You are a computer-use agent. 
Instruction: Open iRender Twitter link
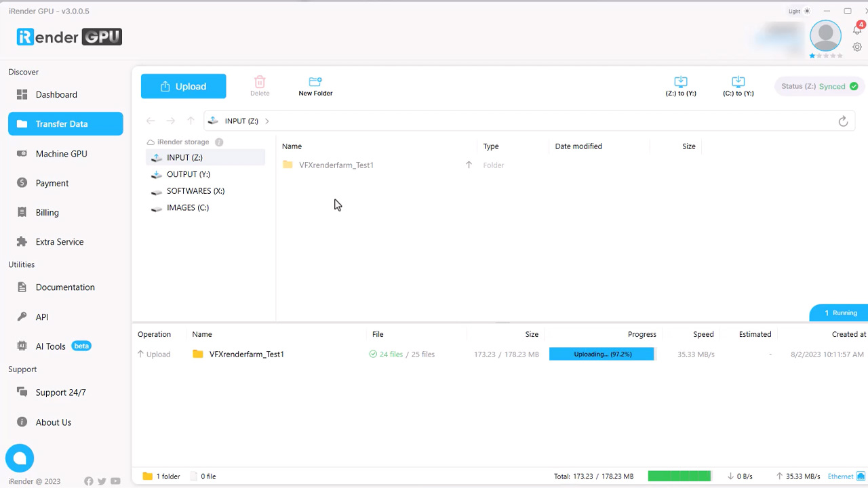point(102,481)
